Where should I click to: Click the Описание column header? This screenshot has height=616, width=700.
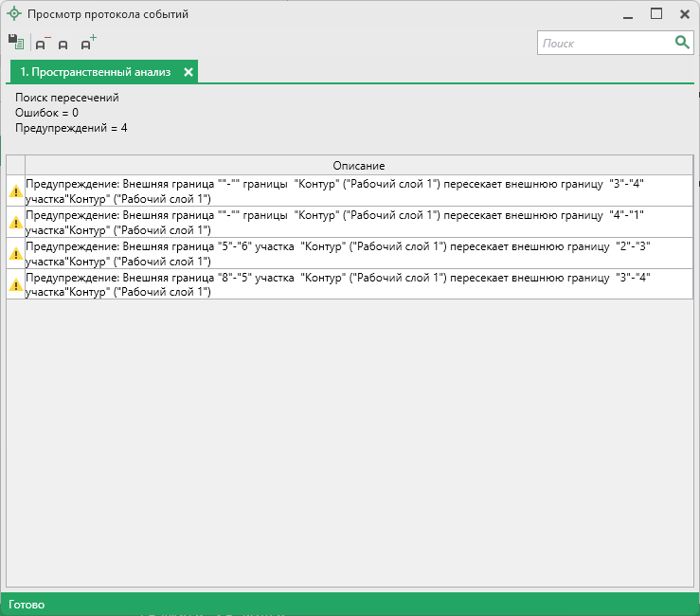pos(358,165)
